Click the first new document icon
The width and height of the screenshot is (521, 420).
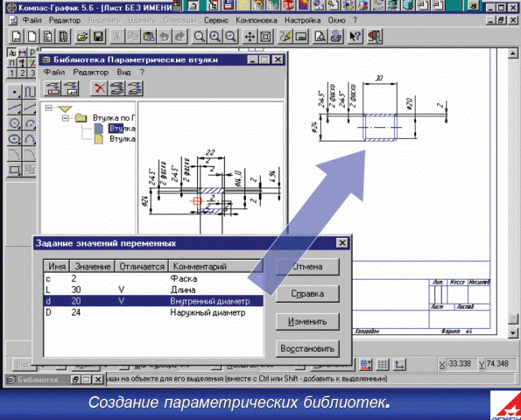click(16, 36)
